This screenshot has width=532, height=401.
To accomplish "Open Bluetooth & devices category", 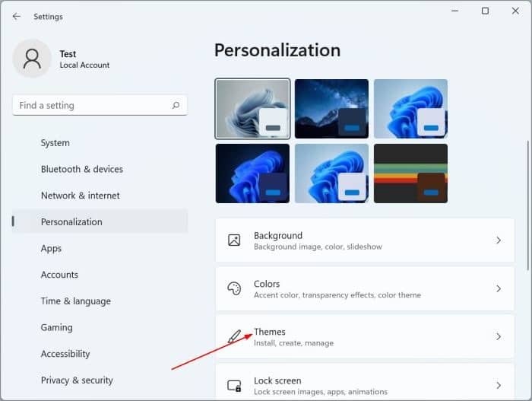I will point(100,169).
